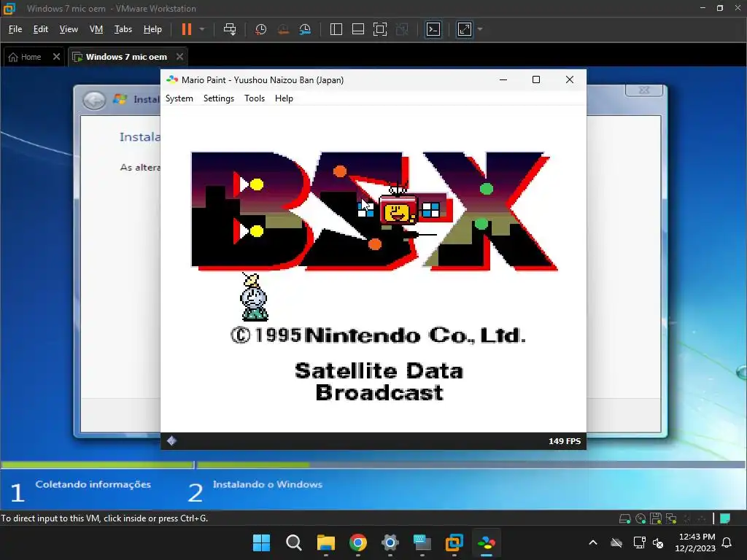Open the snapshot manager

(305, 29)
